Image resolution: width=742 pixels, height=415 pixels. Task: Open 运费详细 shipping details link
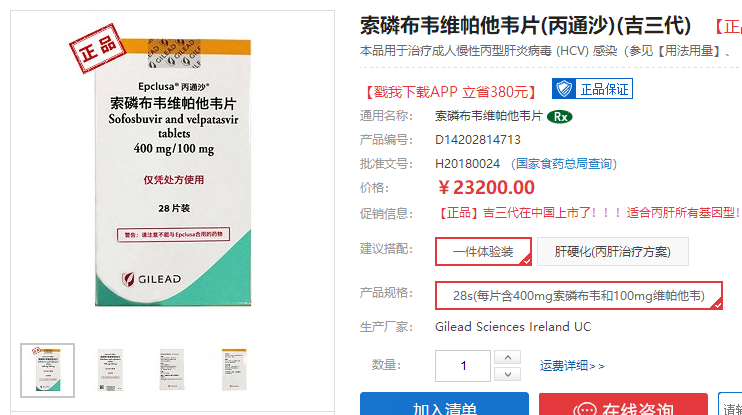click(572, 366)
